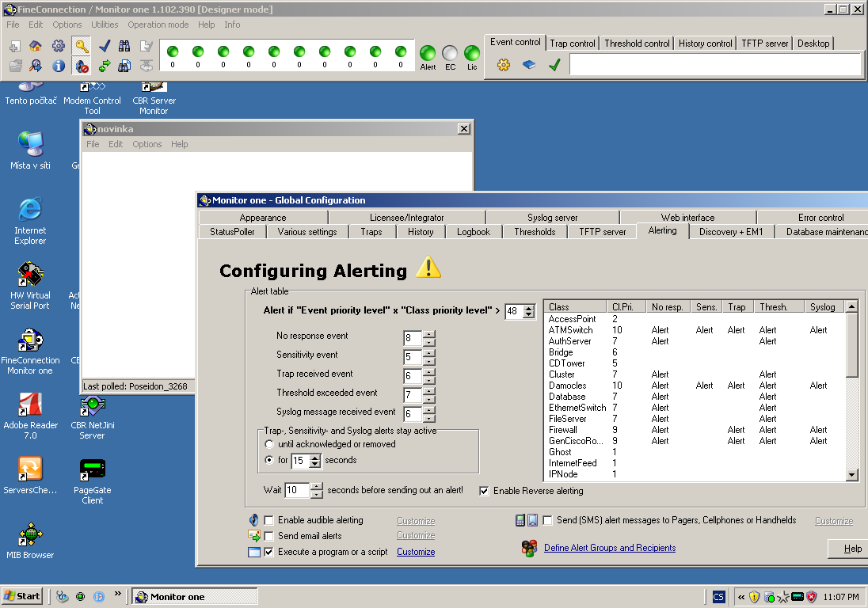Close the novinka window
Screen dimensions: 868x608
pyautogui.click(x=464, y=129)
